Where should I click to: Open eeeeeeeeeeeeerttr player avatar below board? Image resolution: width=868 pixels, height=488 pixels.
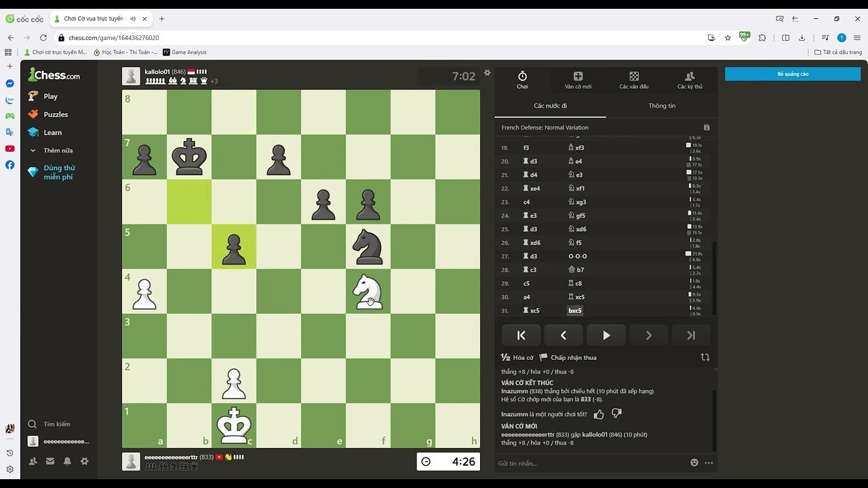click(x=132, y=462)
